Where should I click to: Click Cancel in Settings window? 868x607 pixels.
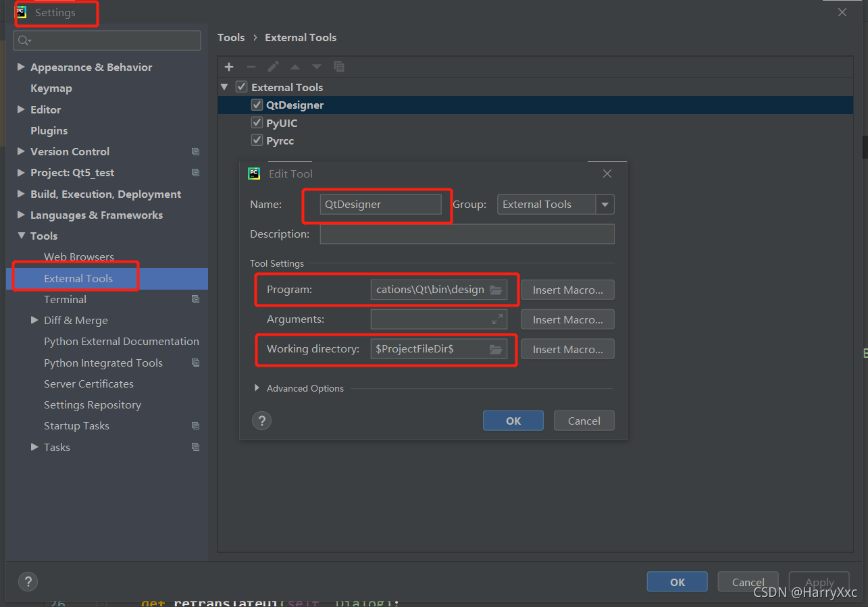click(748, 582)
